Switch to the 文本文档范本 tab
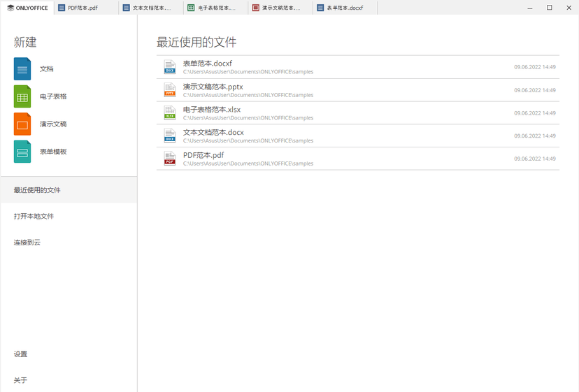The height and width of the screenshot is (392, 579). click(151, 8)
